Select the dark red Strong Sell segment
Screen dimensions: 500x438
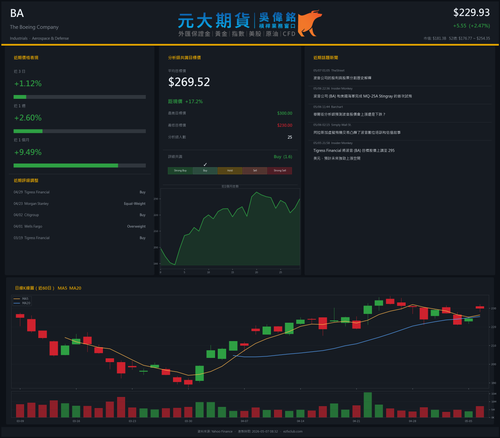pos(280,171)
